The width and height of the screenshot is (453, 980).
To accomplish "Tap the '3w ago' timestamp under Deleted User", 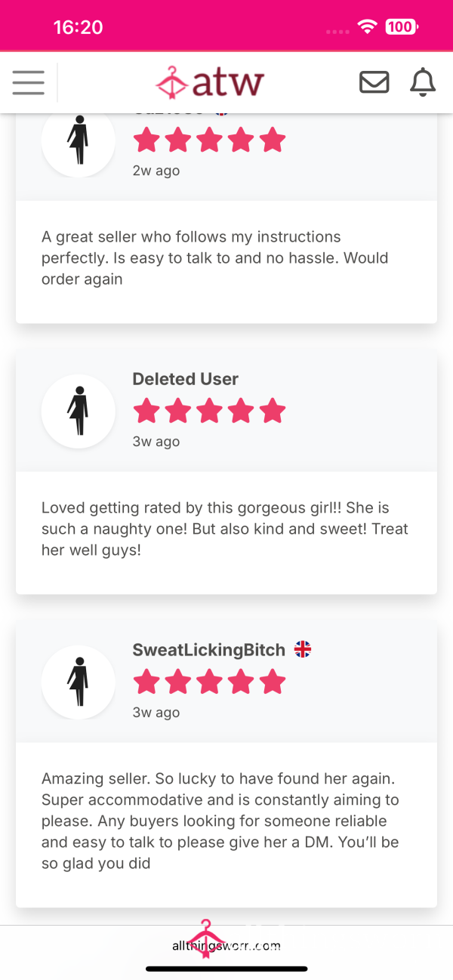I will [x=156, y=442].
